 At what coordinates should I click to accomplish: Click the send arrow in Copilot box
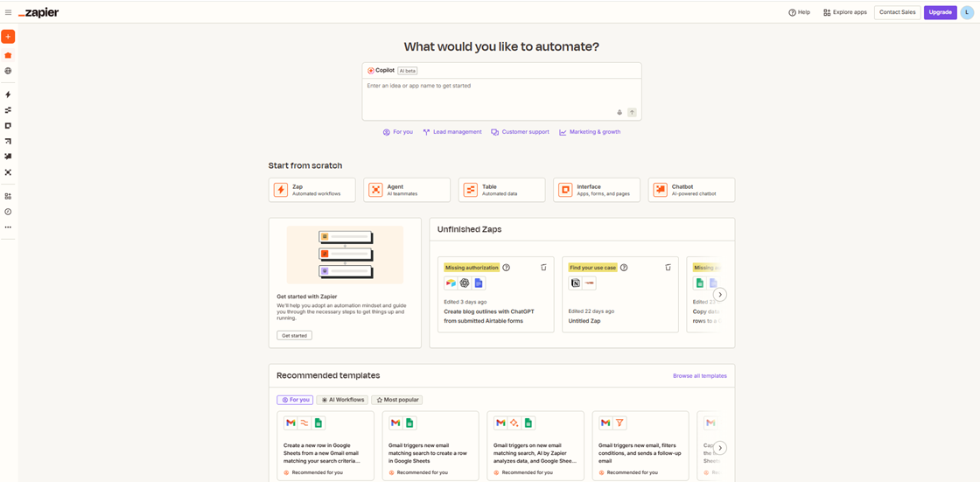coord(632,113)
